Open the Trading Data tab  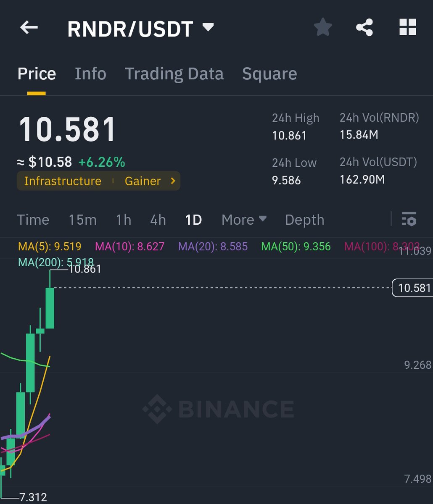(x=174, y=73)
